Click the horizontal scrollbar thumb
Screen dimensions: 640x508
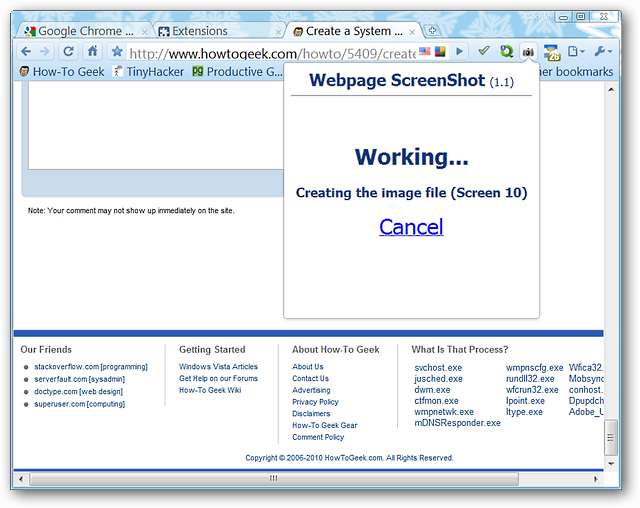pos(273,479)
